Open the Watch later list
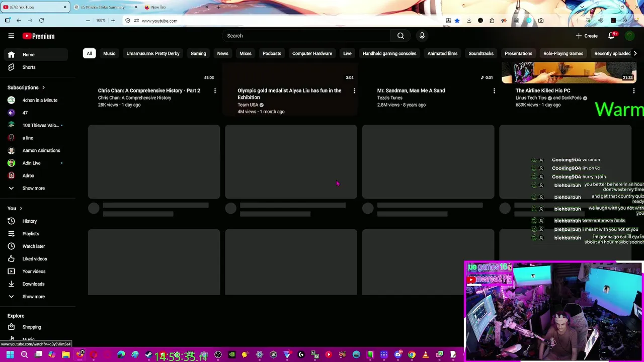The height and width of the screenshot is (362, 644). tap(34, 246)
